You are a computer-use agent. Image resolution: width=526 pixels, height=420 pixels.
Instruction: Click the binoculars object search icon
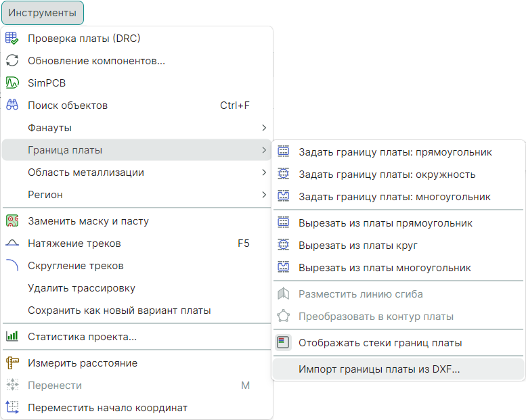(12, 106)
